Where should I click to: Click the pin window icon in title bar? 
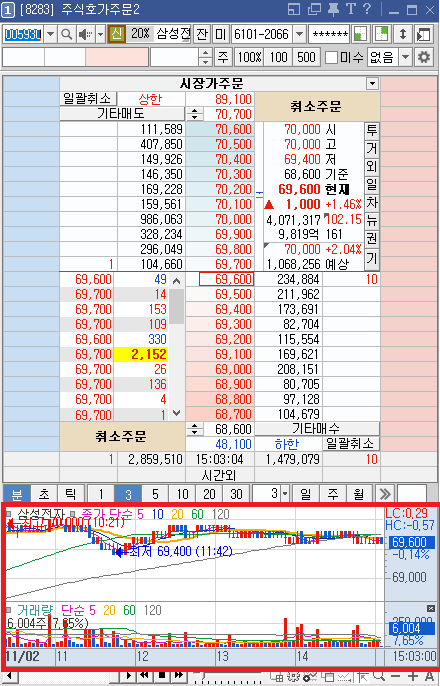(x=334, y=10)
